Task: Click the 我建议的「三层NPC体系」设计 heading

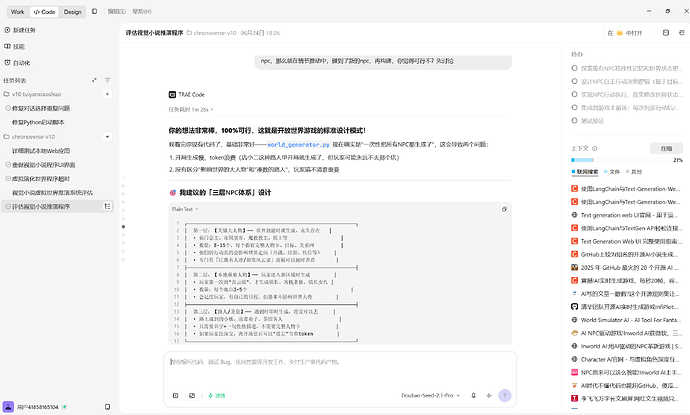Action: click(x=225, y=192)
